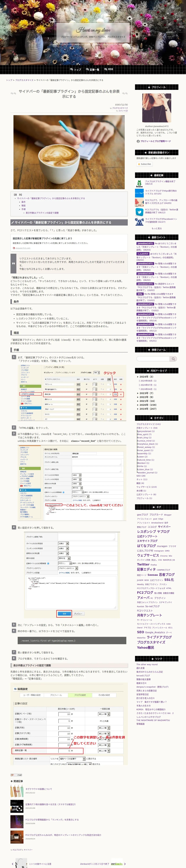Open the request.fc2.com link
Viewport: 186px width, 868px height.
tap(23, 248)
